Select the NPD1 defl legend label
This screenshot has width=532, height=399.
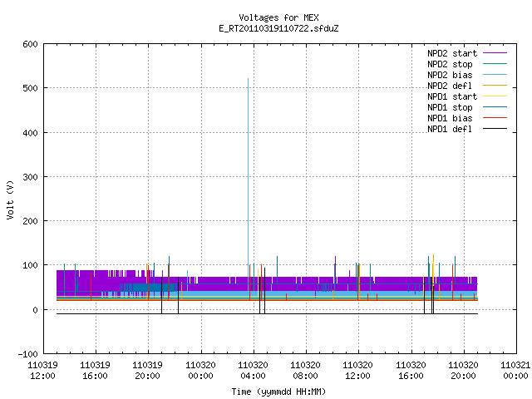450,130
